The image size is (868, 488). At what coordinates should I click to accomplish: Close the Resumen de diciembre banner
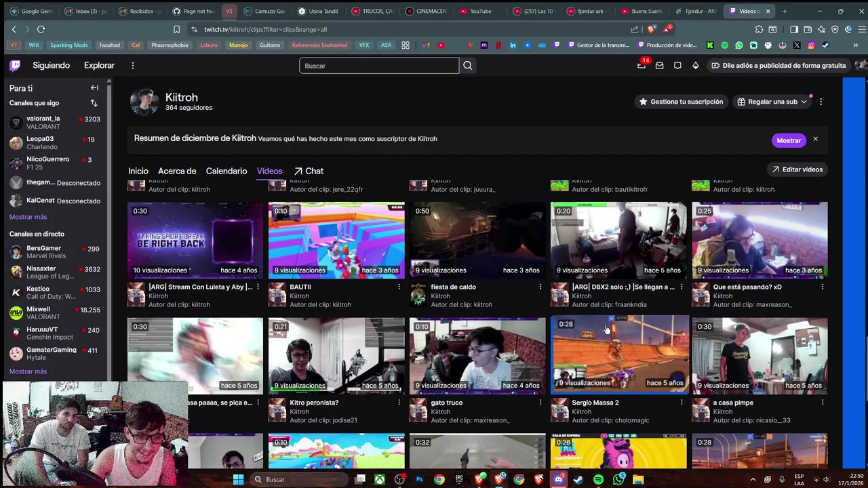click(x=815, y=139)
